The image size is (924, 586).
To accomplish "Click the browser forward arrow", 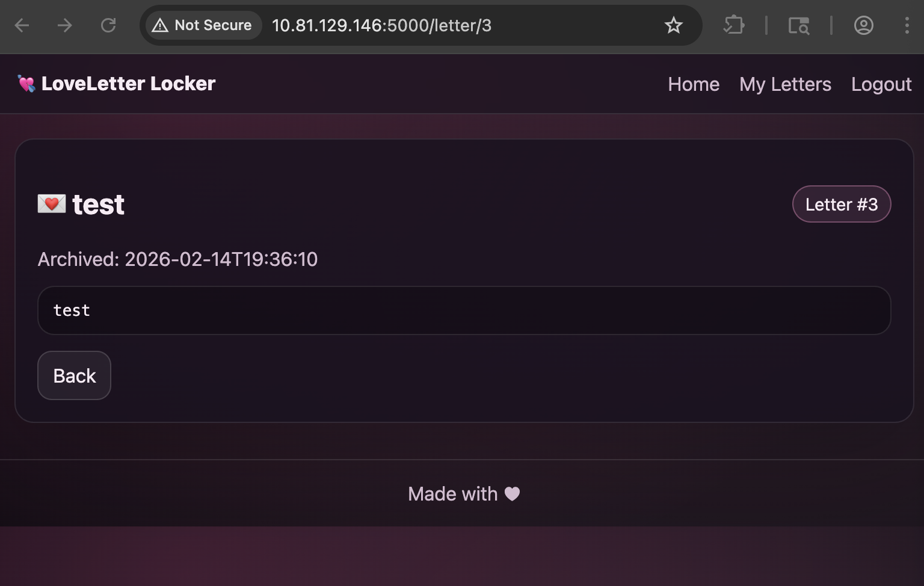I will 65,25.
